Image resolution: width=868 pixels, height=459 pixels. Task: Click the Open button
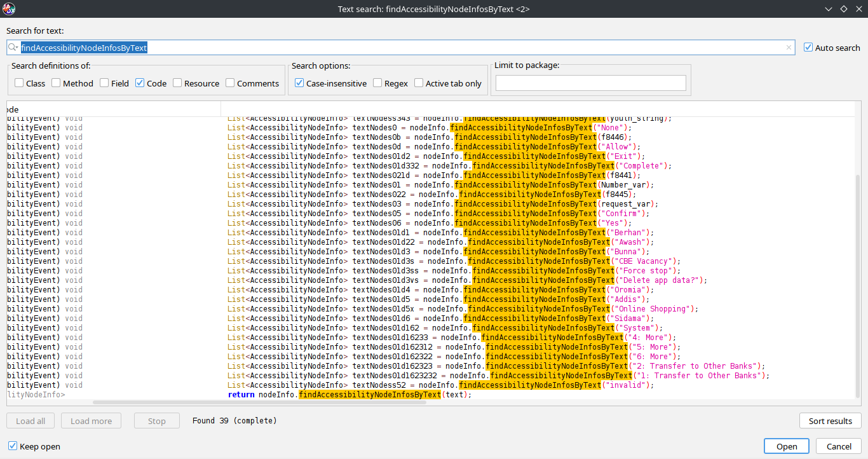click(x=787, y=446)
